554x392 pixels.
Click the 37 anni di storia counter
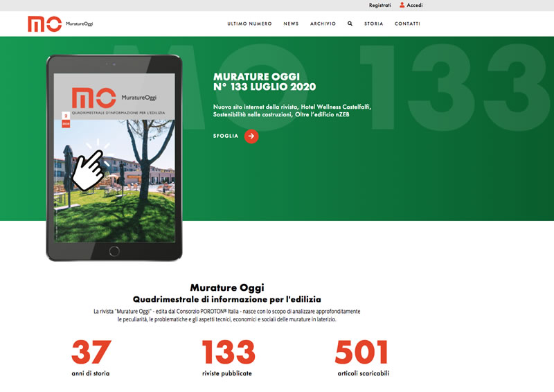point(91,357)
